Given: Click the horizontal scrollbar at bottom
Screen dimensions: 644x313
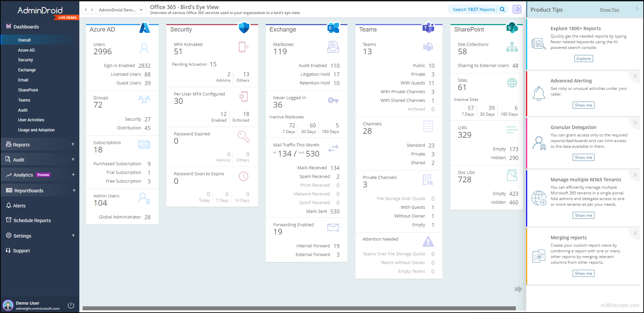Looking at the screenshot, I should pyautogui.click(x=299, y=308).
